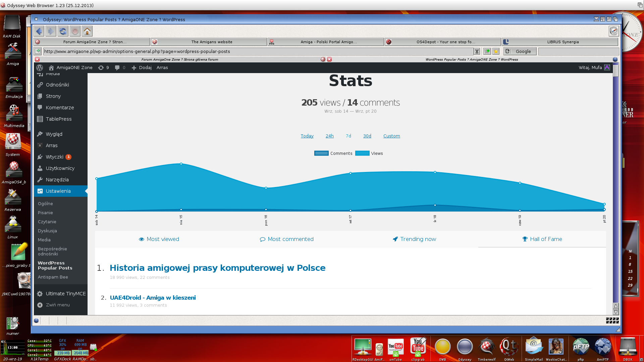Go forward with the forward arrow button
Image resolution: width=644 pixels, height=362 pixels.
51,31
